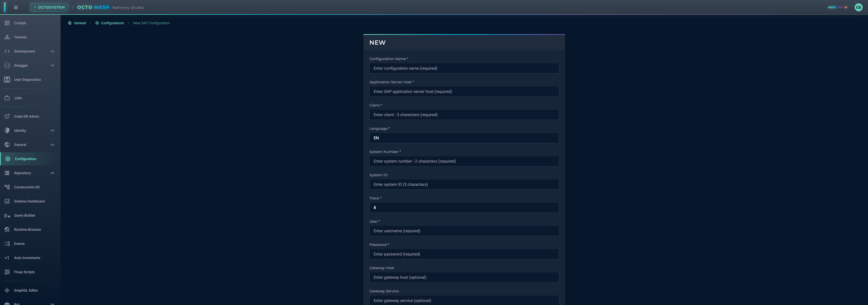Image resolution: width=868 pixels, height=305 pixels.
Task: Open Crate DB Admin
Action: click(x=7, y=116)
